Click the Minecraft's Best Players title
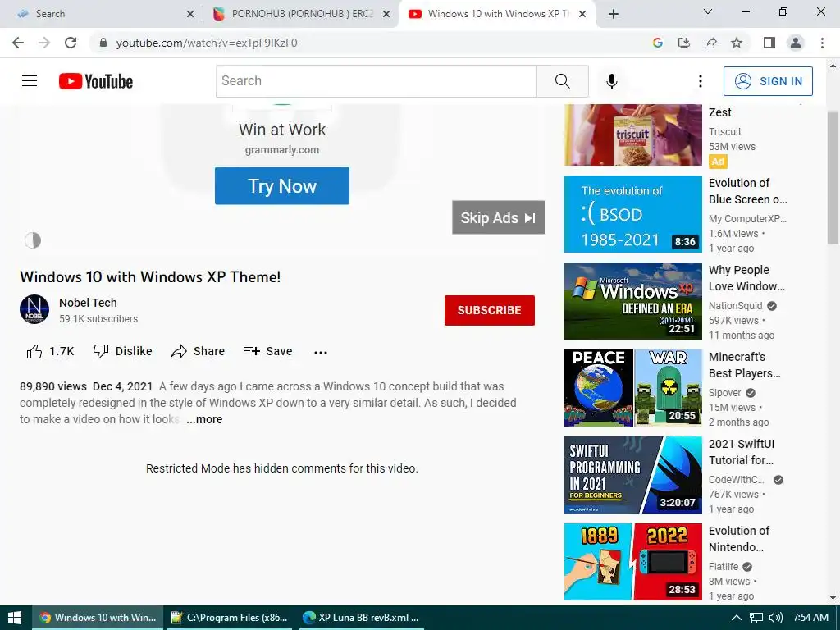Screen dimensions: 840x630 tap(745, 365)
